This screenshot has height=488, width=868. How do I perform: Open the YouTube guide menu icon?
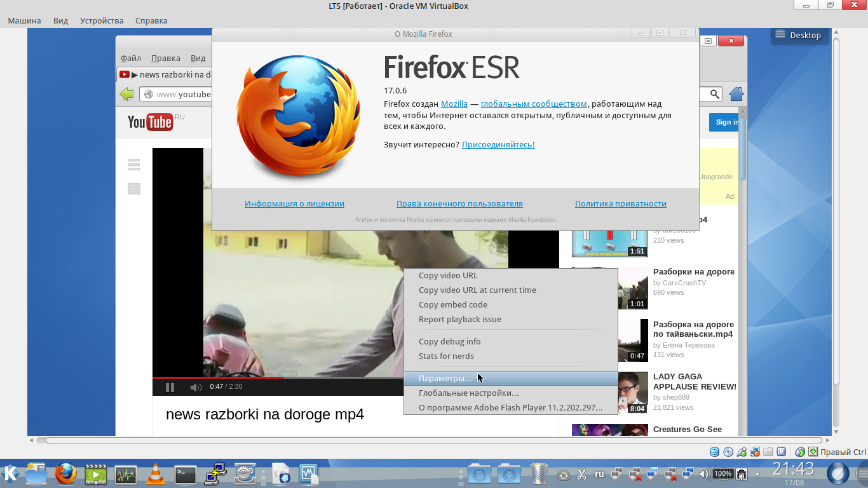tap(133, 165)
